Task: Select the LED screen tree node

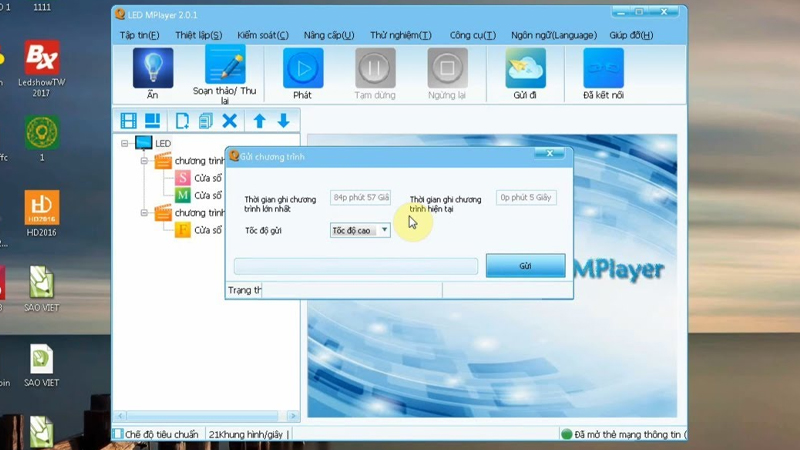Action: click(153, 143)
